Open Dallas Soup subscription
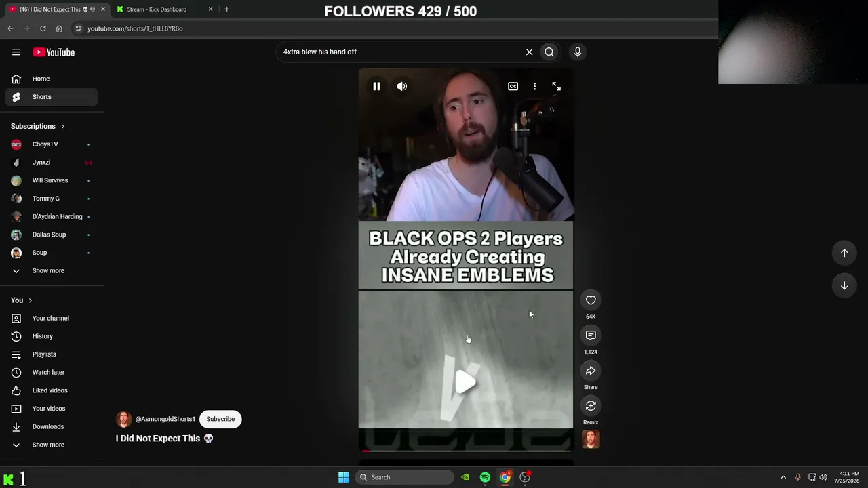This screenshot has width=868, height=488. [x=52, y=235]
